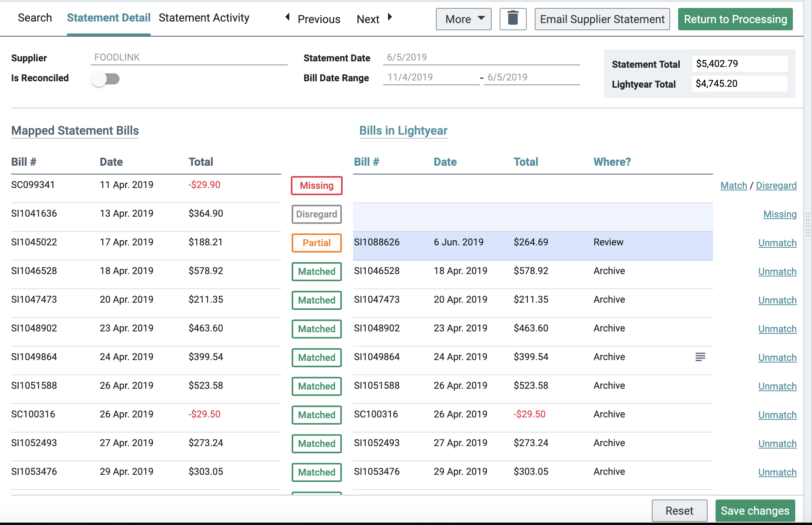Unmatch the partial bill SI1088626
Image resolution: width=812 pixels, height=525 pixels.
[777, 243]
